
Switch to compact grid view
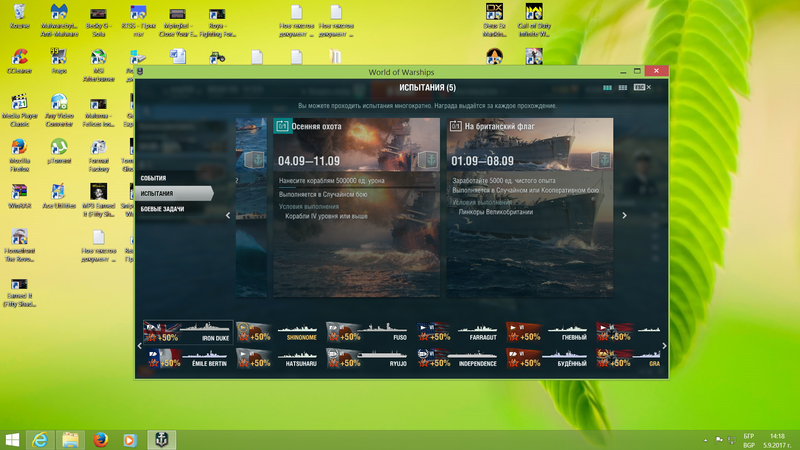tap(622, 88)
